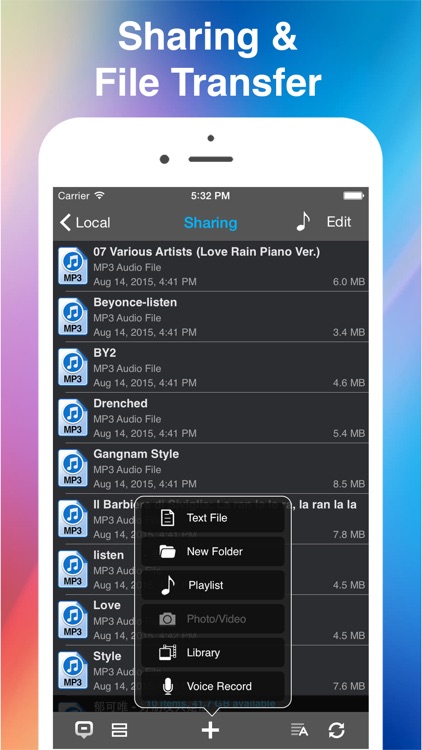The image size is (422, 750).
Task: Tap the '8.5 MB' size of Gangnam Style
Action: point(349,484)
